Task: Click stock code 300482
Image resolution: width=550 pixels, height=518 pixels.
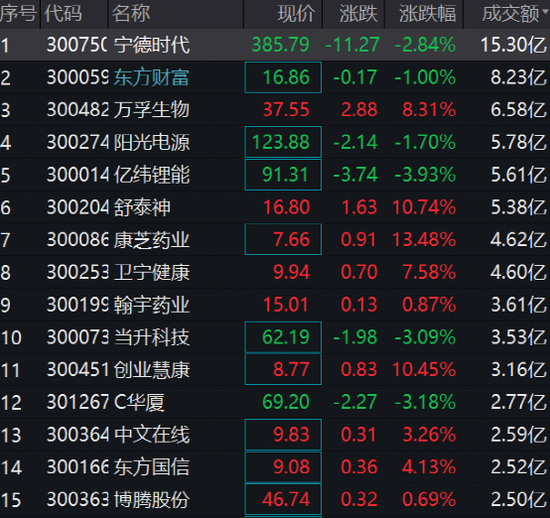Action: click(x=78, y=110)
